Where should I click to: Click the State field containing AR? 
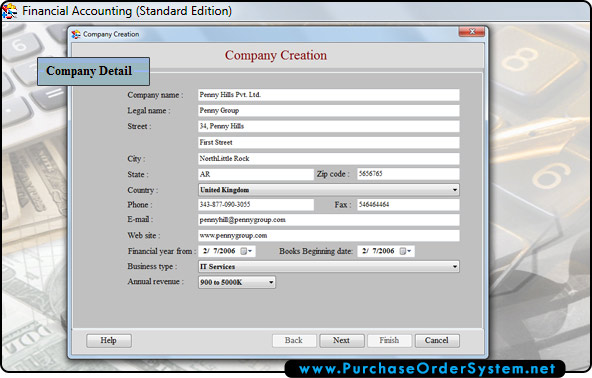[x=256, y=174]
